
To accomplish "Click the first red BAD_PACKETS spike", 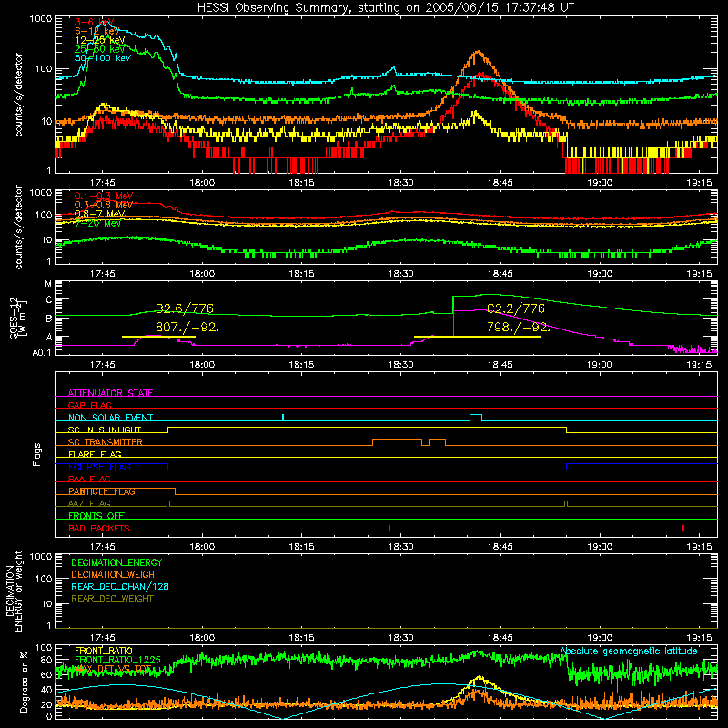I will coord(389,528).
